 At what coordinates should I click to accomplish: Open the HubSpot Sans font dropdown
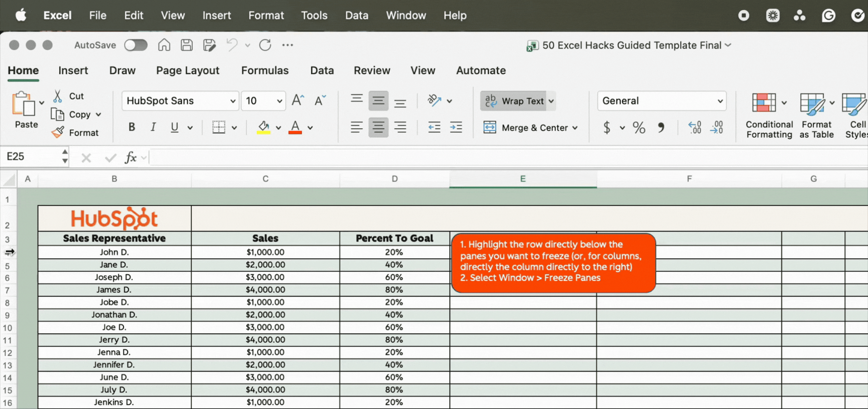point(233,101)
